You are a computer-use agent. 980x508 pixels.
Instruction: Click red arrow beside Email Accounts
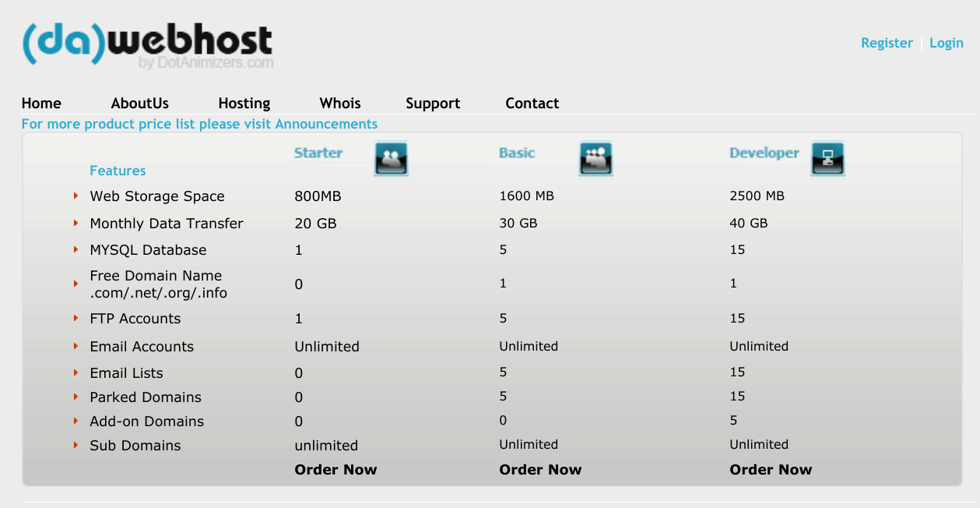point(76,346)
